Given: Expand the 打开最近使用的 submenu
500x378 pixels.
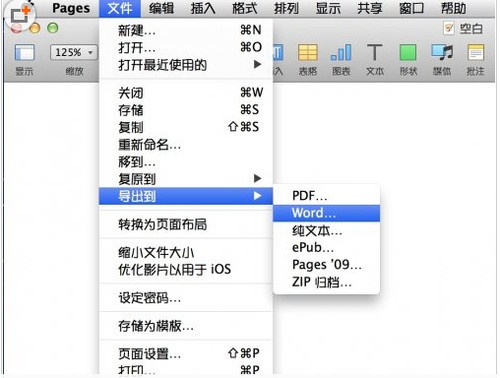Looking at the screenshot, I should click(x=186, y=65).
